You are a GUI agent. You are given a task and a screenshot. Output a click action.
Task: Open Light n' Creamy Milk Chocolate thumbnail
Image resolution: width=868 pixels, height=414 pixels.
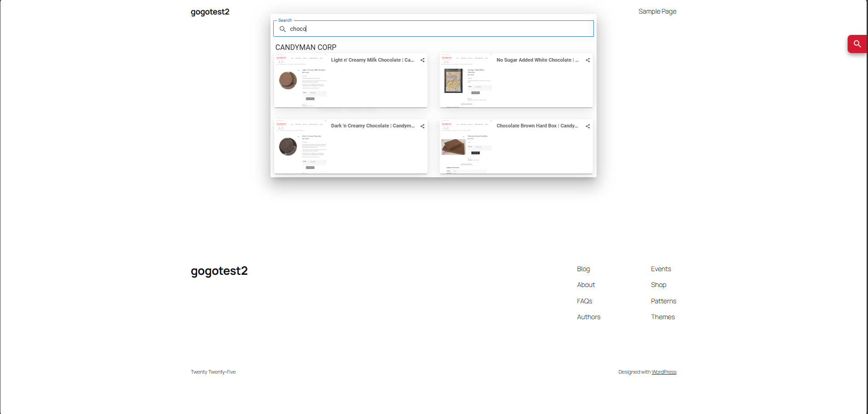point(301,81)
